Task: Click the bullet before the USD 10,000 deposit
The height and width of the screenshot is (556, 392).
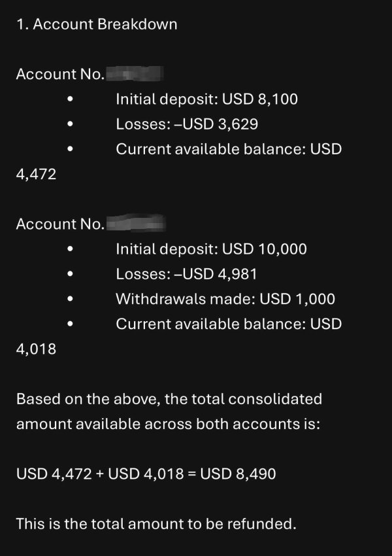Action: tap(69, 250)
